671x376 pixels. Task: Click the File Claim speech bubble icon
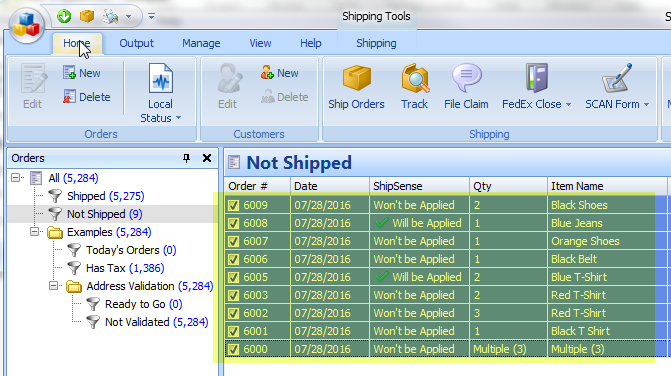[466, 78]
